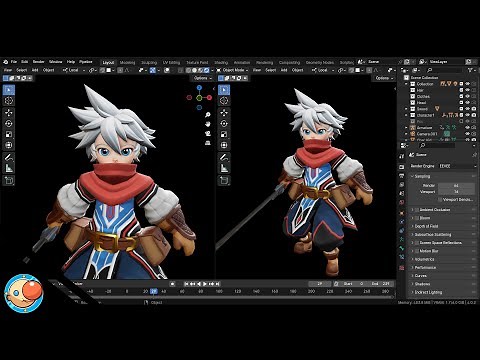The image size is (480, 360).
Task: Expand the Depth of Field panel
Action: coord(412,226)
